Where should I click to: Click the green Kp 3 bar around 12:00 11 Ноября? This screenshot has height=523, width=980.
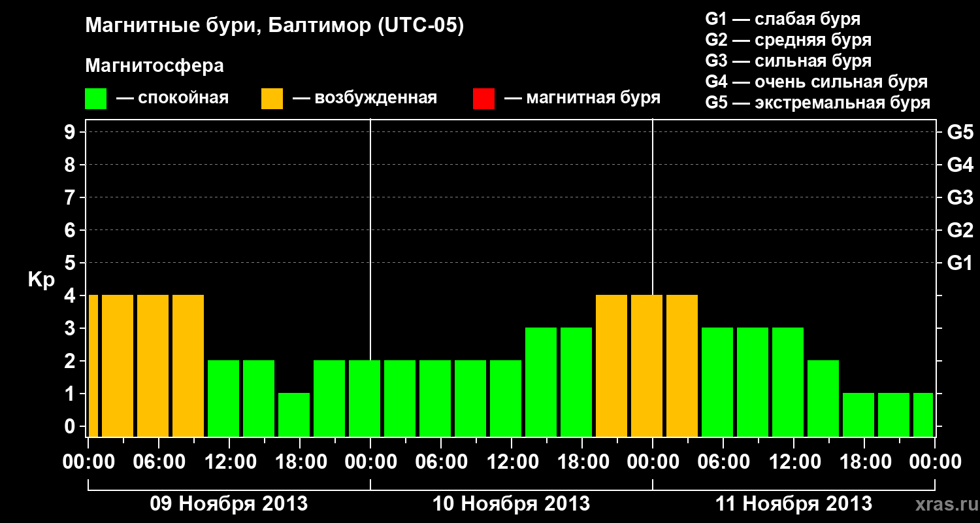[x=788, y=382]
